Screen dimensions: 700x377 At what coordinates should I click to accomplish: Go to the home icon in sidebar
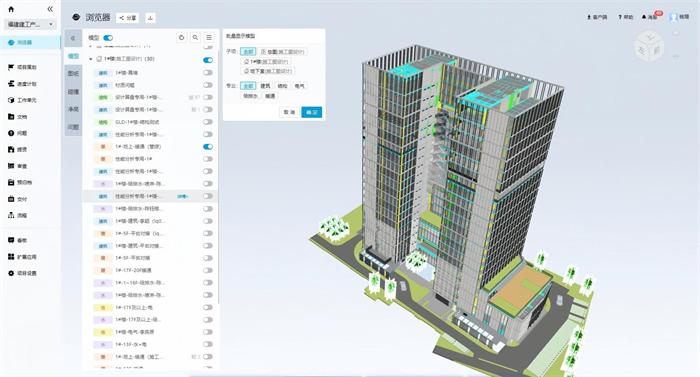11,9
